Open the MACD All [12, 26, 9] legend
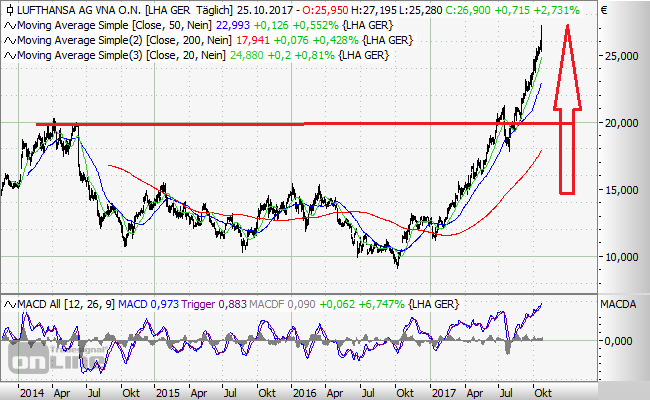Viewport: 650px width, 400px height. point(66,304)
